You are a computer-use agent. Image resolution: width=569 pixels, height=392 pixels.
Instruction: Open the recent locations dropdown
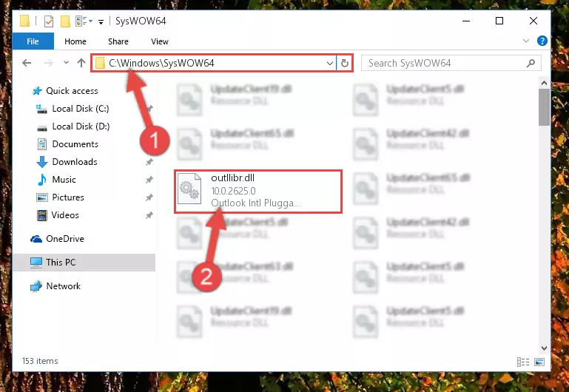point(66,63)
